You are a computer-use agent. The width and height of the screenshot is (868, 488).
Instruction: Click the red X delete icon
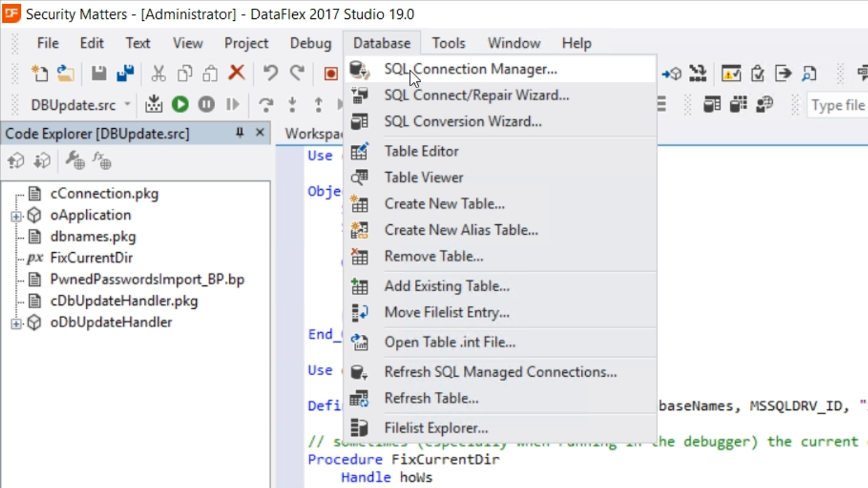[237, 73]
